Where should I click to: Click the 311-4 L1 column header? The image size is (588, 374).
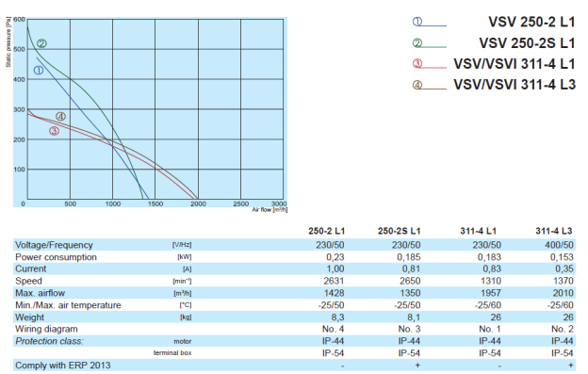(479, 231)
